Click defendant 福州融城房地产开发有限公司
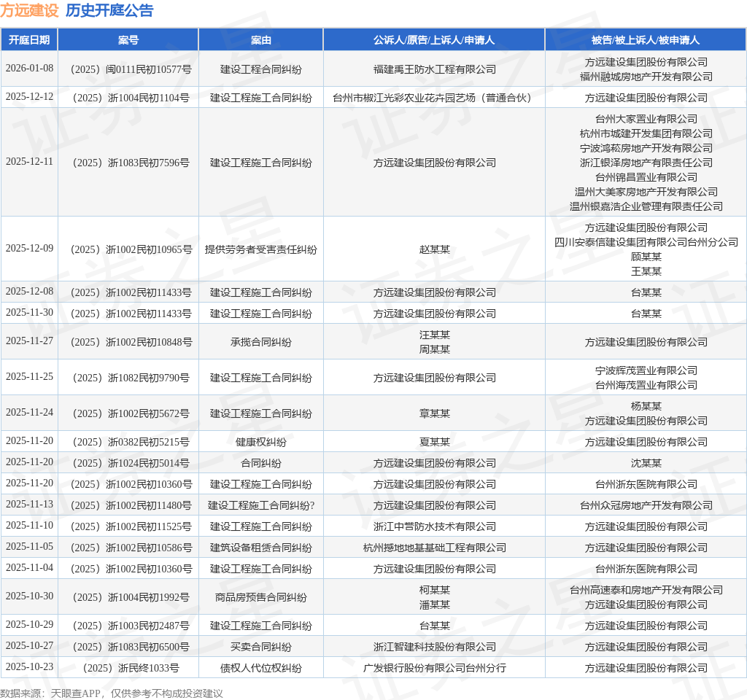Image resolution: width=747 pixels, height=700 pixels. [x=646, y=77]
